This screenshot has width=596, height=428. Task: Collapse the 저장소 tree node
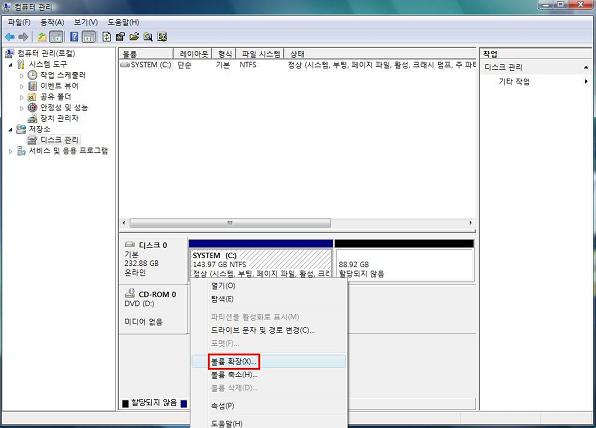coord(11,130)
